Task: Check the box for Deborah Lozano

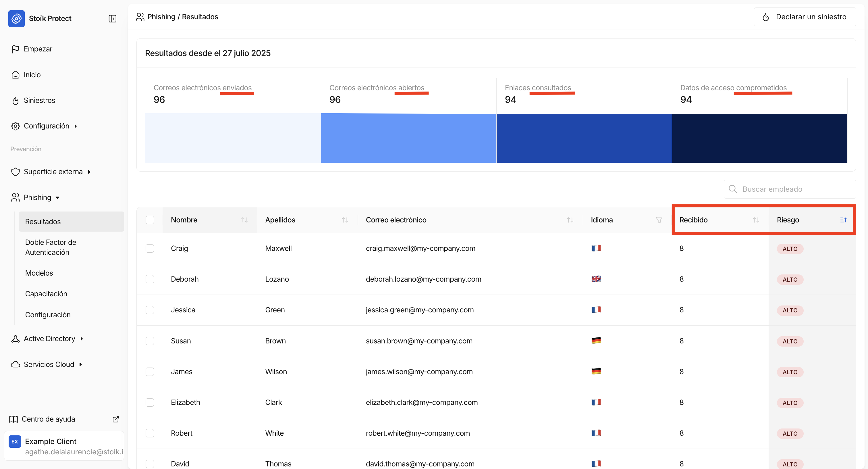Action: (x=150, y=279)
